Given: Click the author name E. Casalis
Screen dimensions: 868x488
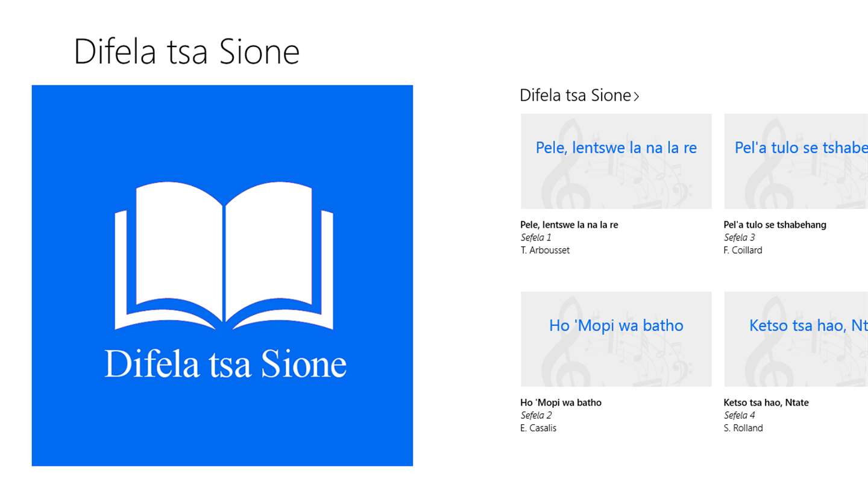Looking at the screenshot, I should coord(538,428).
